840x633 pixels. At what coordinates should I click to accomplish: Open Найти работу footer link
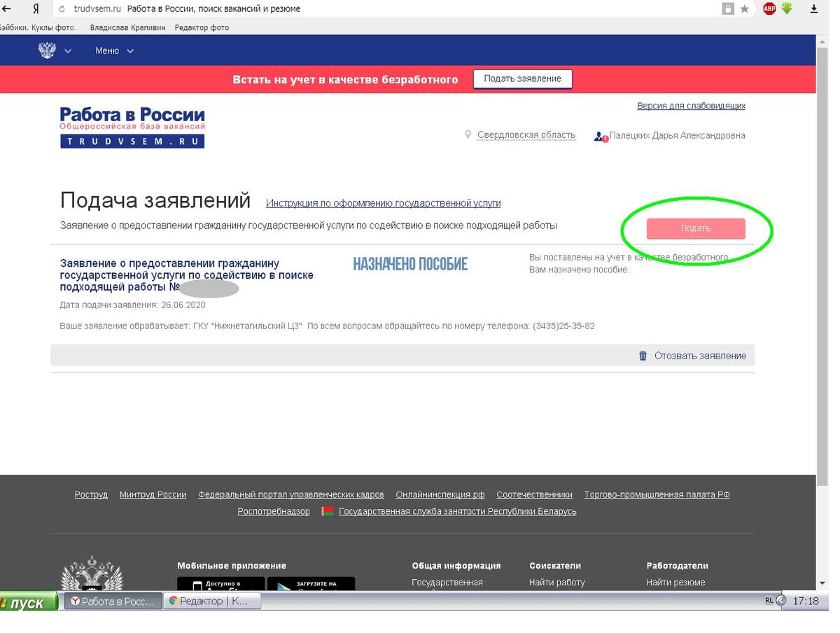click(x=557, y=583)
